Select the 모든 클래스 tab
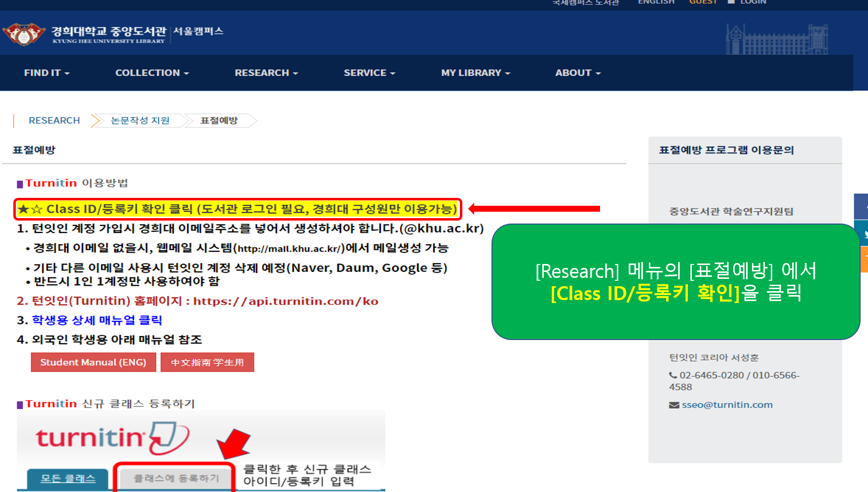Screen dimensions: 868x492 (68, 479)
